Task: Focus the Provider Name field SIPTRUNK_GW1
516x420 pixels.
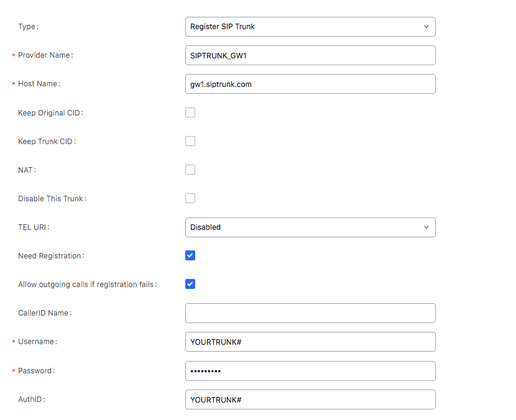Action: [310, 55]
